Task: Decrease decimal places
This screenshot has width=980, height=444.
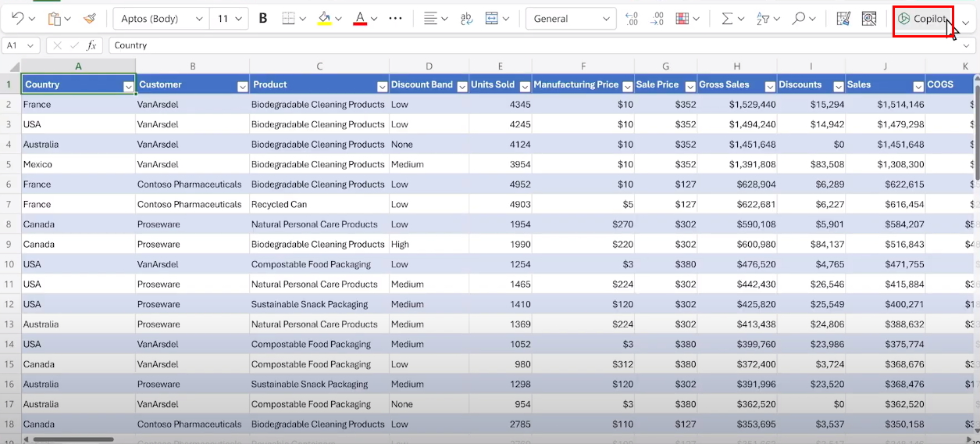Action: click(x=657, y=18)
